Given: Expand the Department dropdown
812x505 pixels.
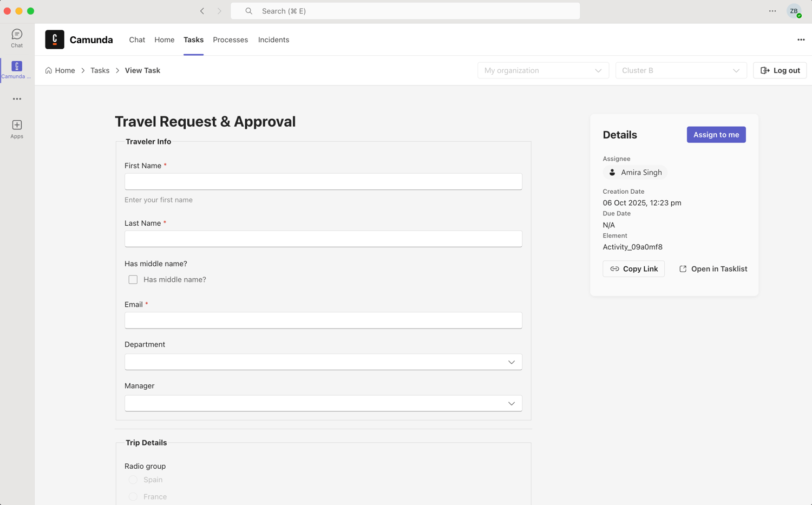Looking at the screenshot, I should [x=323, y=362].
